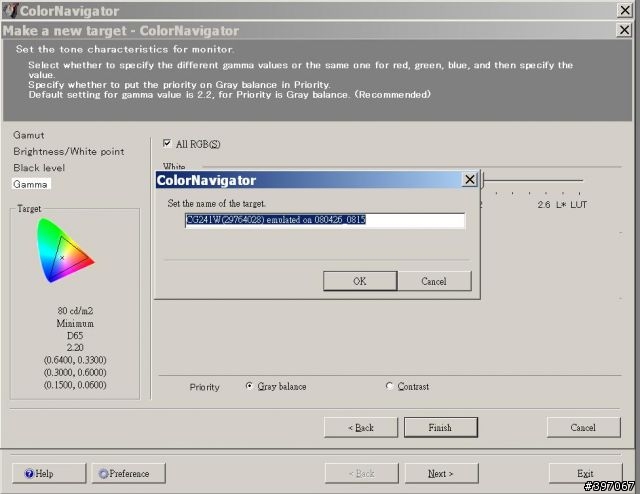The height and width of the screenshot is (494, 640).
Task: Click Exit in ColorNavigator main window
Action: coord(585,474)
